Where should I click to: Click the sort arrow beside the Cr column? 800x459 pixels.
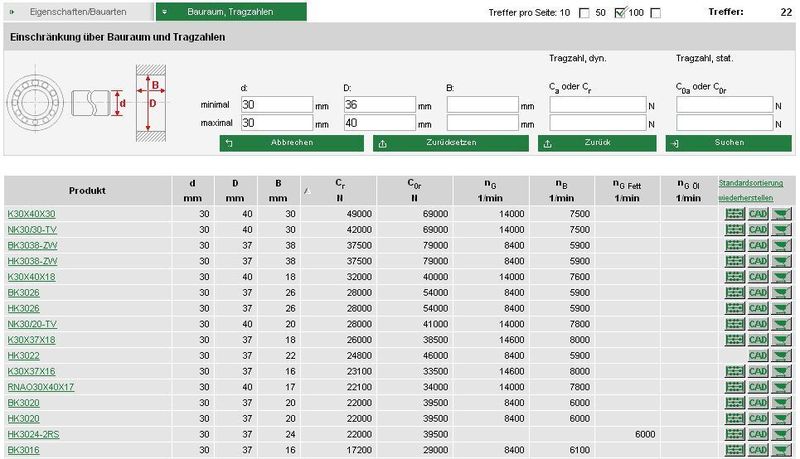point(307,189)
